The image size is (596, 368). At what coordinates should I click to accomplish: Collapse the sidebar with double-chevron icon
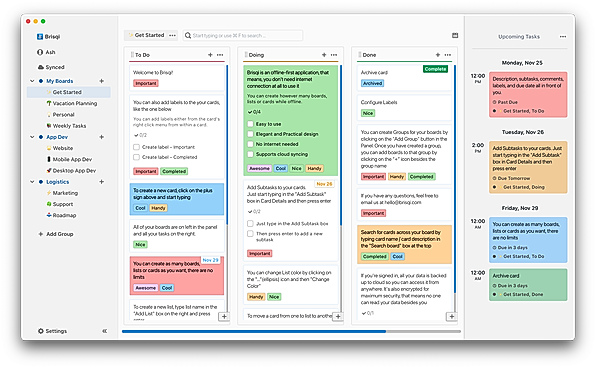105,331
